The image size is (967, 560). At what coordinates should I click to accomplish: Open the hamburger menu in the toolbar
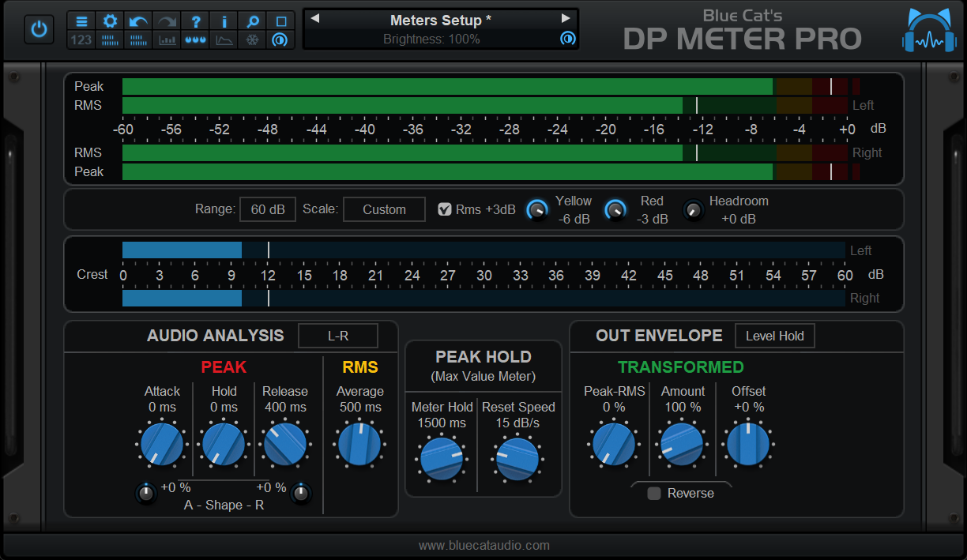81,21
